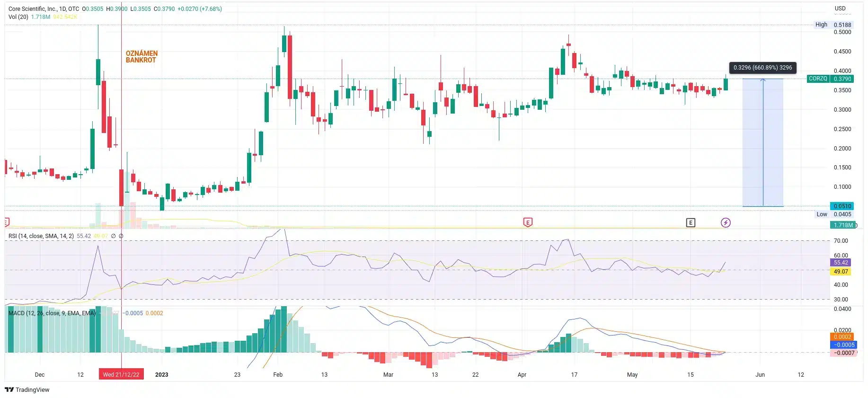Image resolution: width=868 pixels, height=398 pixels.
Task: Click the 70.00 RSI scale value
Action: [841, 240]
